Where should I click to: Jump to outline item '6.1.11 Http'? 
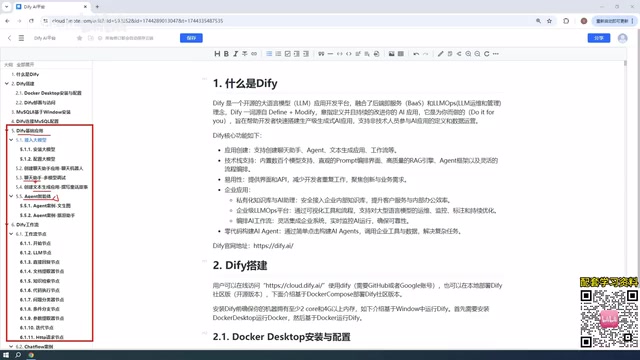(42, 337)
